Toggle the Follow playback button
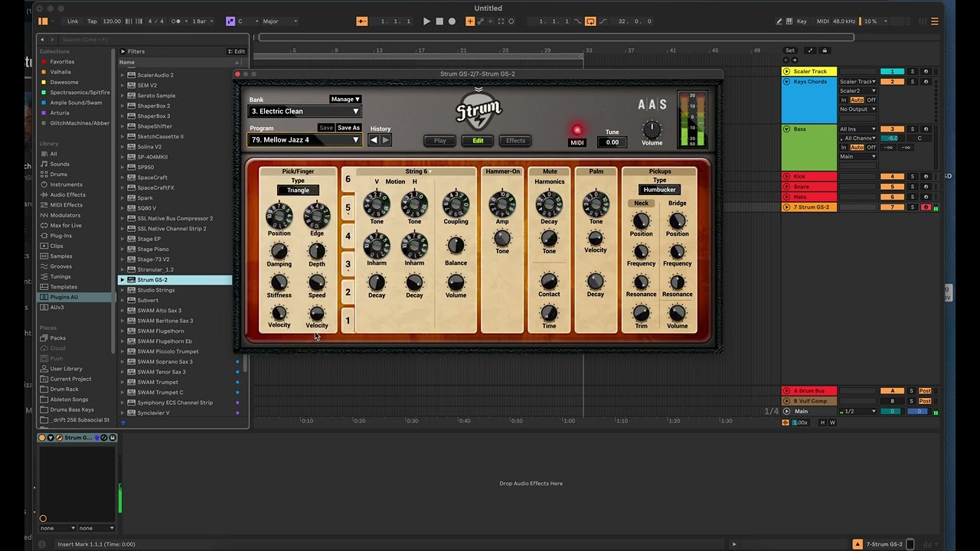 coord(362,21)
